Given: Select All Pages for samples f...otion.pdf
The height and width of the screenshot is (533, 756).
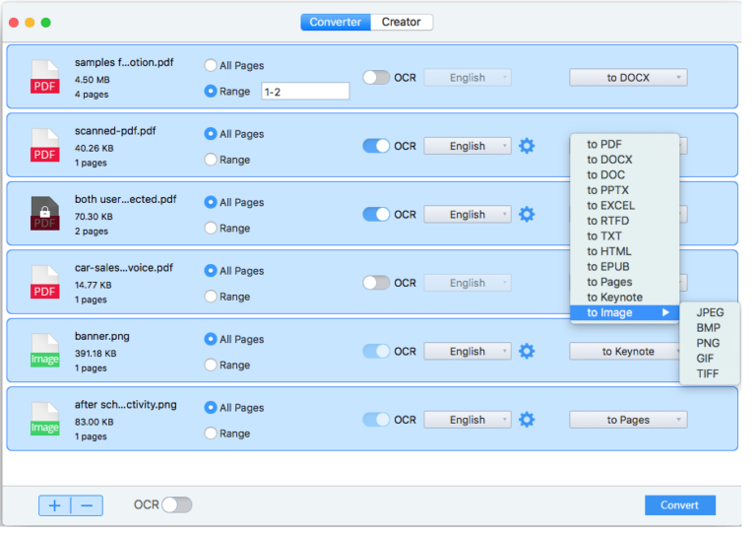Looking at the screenshot, I should tap(211, 65).
